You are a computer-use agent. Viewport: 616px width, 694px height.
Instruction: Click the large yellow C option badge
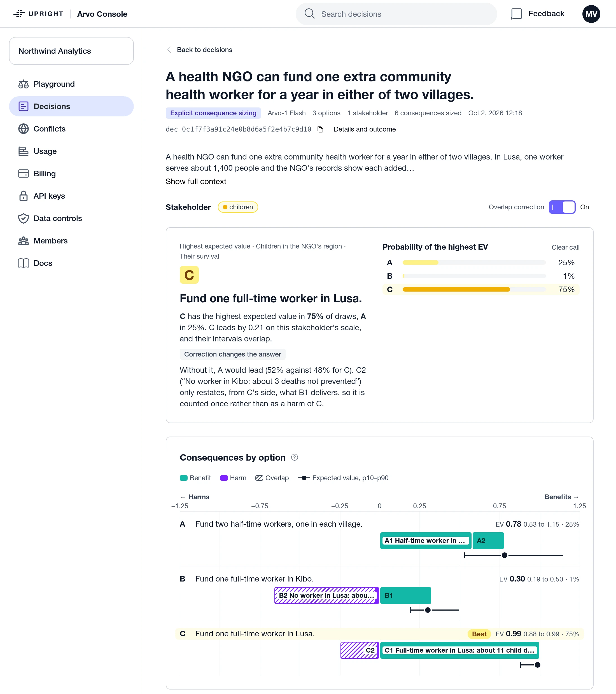(x=189, y=275)
